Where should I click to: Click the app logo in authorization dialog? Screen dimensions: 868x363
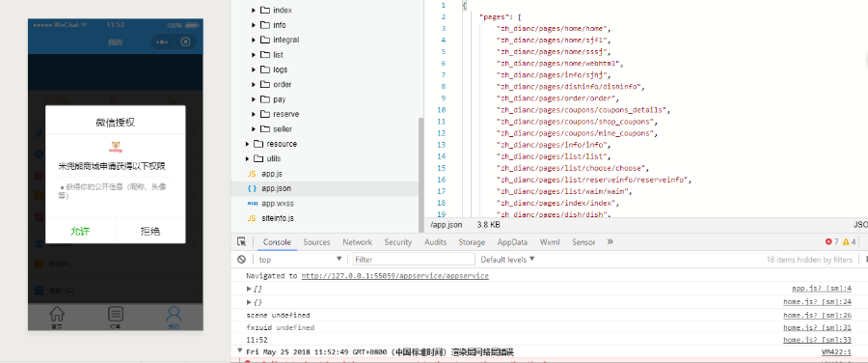(115, 148)
